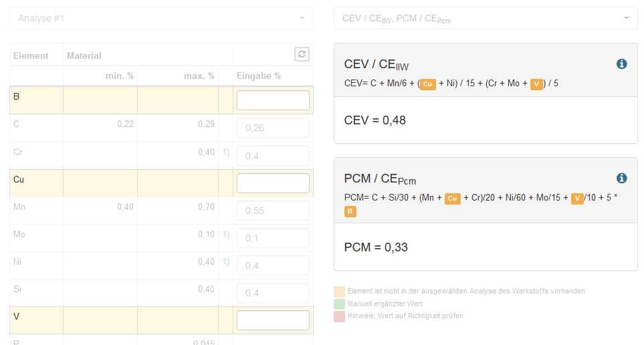Click the Cu badge in the PCM formula
The height and width of the screenshot is (345, 644).
pos(453,199)
